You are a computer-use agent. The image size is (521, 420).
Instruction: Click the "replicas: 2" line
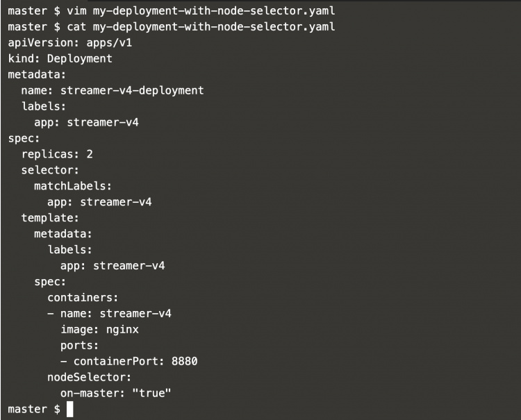click(x=57, y=154)
